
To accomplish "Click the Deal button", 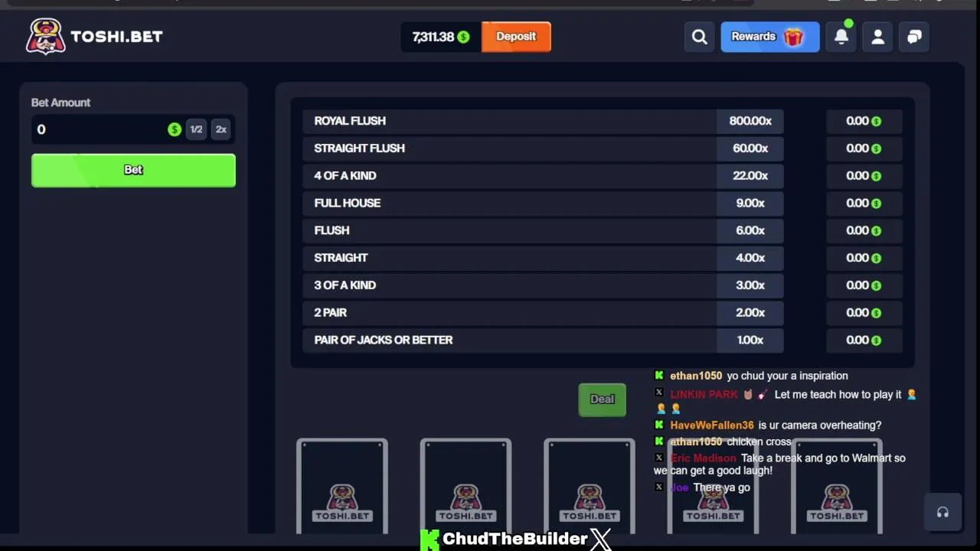I will tap(602, 399).
